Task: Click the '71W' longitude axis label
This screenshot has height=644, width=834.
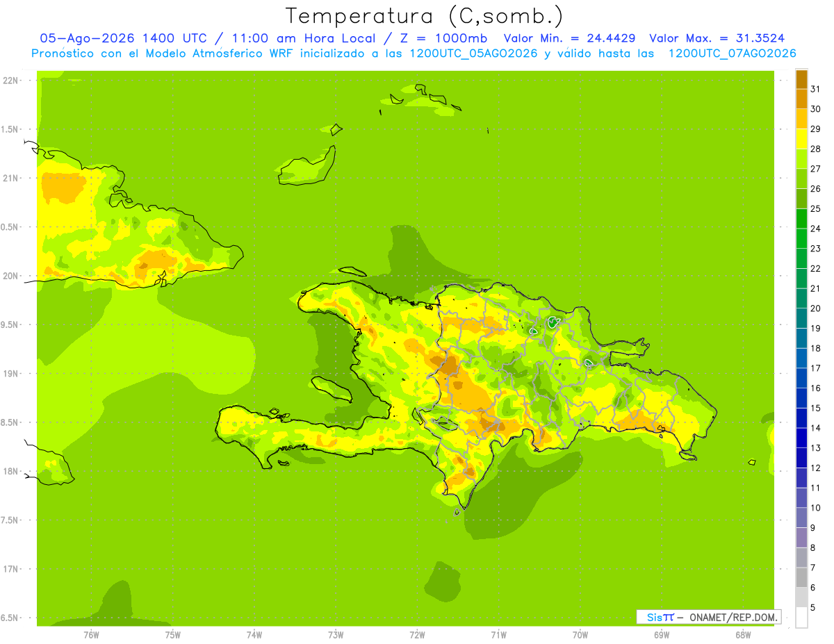Action: (x=498, y=635)
